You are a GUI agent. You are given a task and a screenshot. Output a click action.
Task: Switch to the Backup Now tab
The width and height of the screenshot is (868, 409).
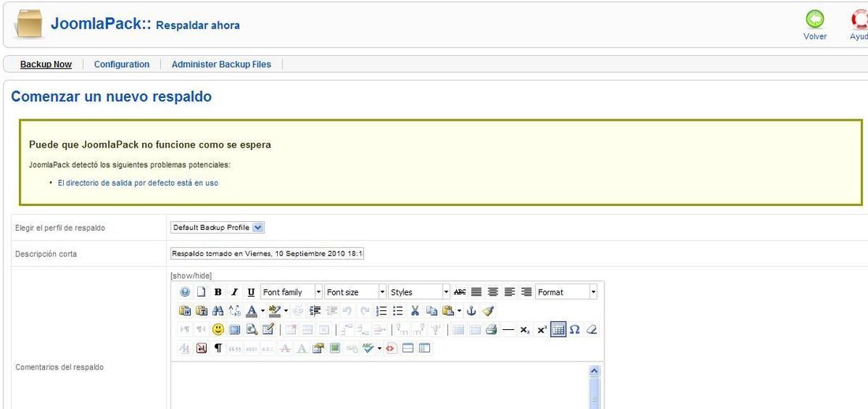(x=46, y=64)
